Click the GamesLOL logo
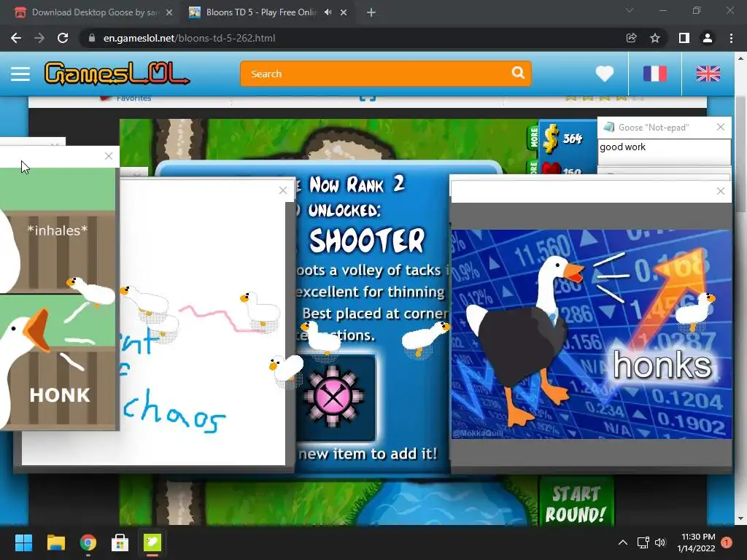Screen dimensions: 747x560 point(117,74)
